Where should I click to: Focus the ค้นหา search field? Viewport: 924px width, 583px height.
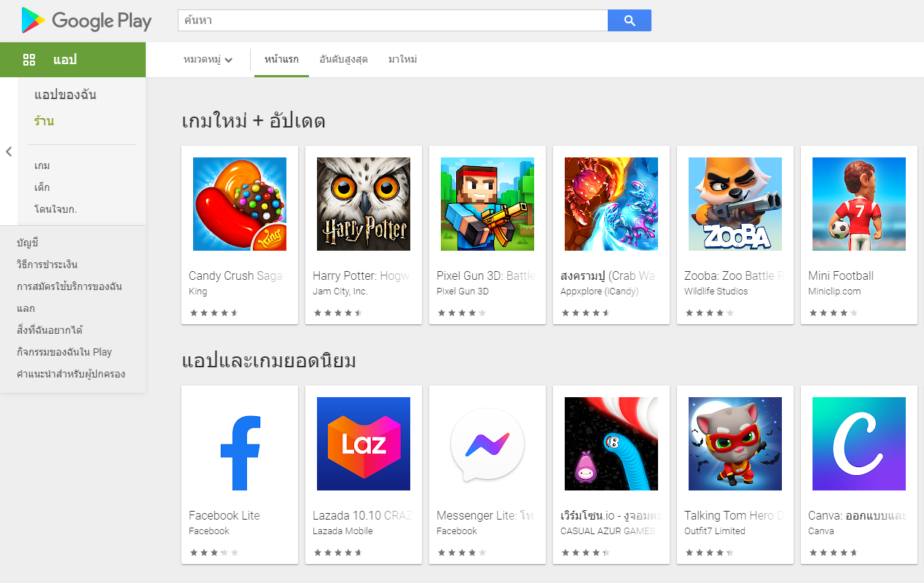(x=393, y=21)
